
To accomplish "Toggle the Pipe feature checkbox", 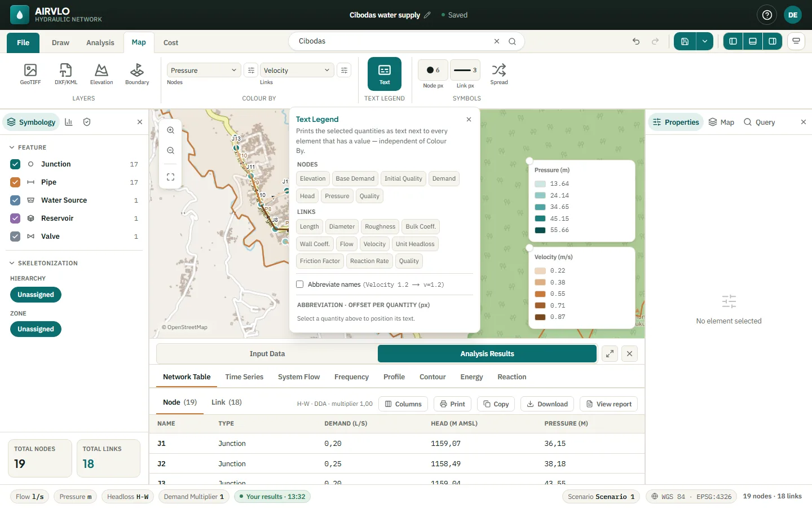I will click(x=15, y=182).
